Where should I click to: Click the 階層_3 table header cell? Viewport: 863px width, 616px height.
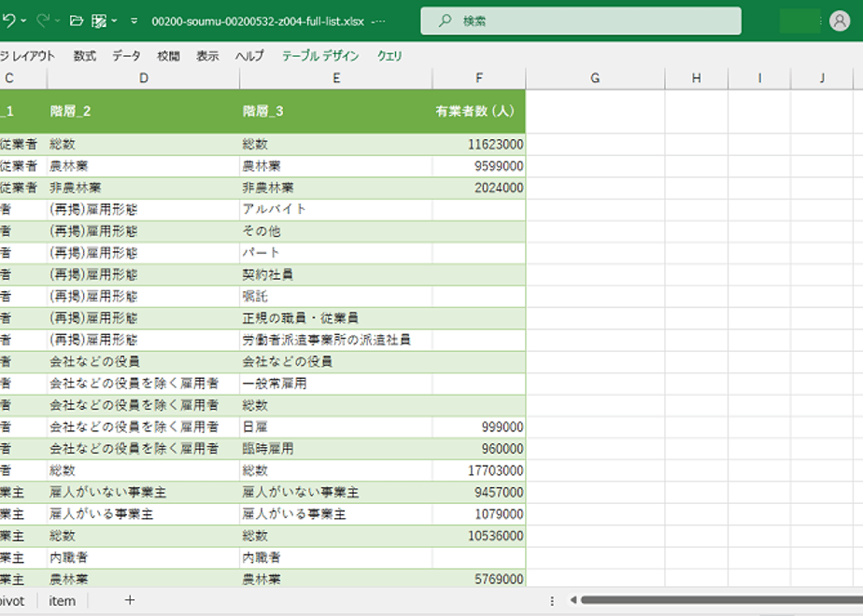pyautogui.click(x=336, y=111)
